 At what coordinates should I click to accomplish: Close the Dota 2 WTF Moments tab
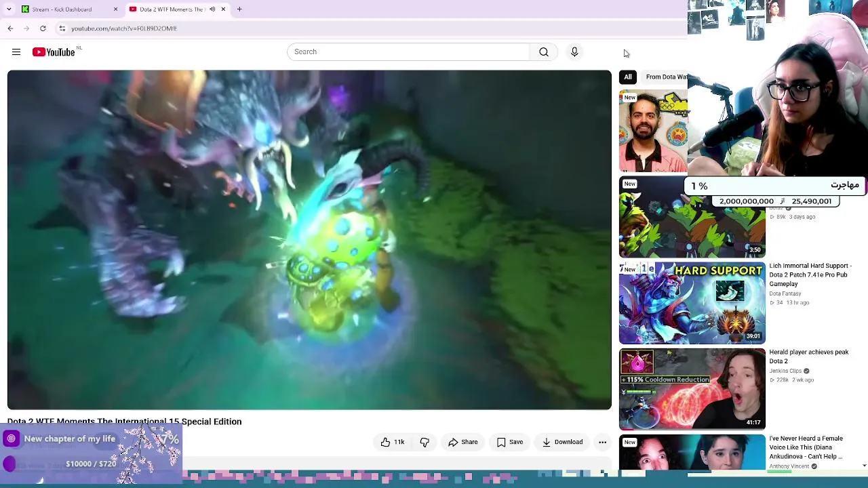[x=223, y=9]
